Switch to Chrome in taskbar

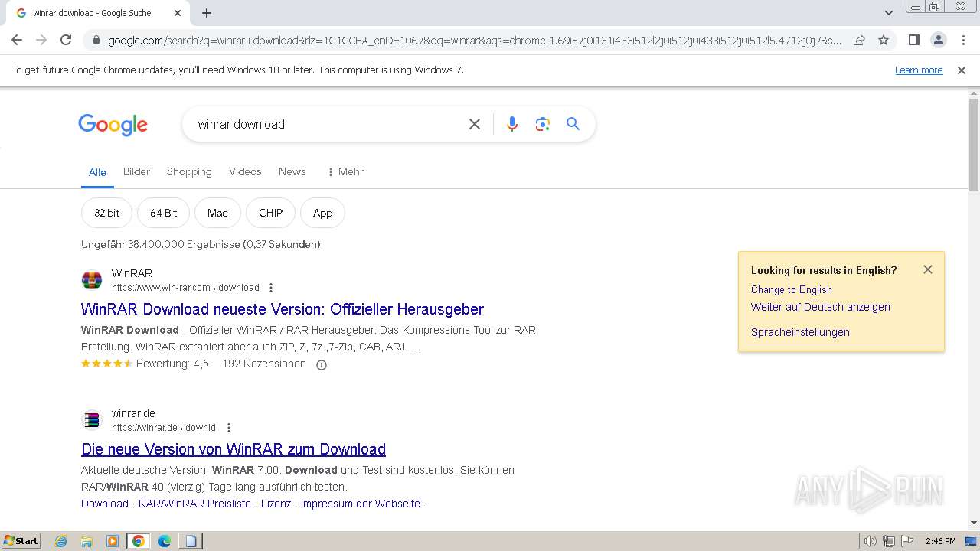click(x=139, y=541)
